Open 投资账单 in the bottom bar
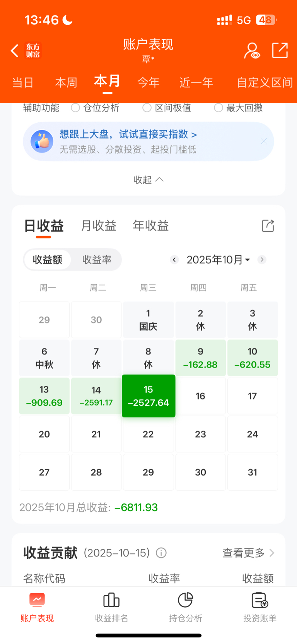297x644 pixels. tap(260, 608)
